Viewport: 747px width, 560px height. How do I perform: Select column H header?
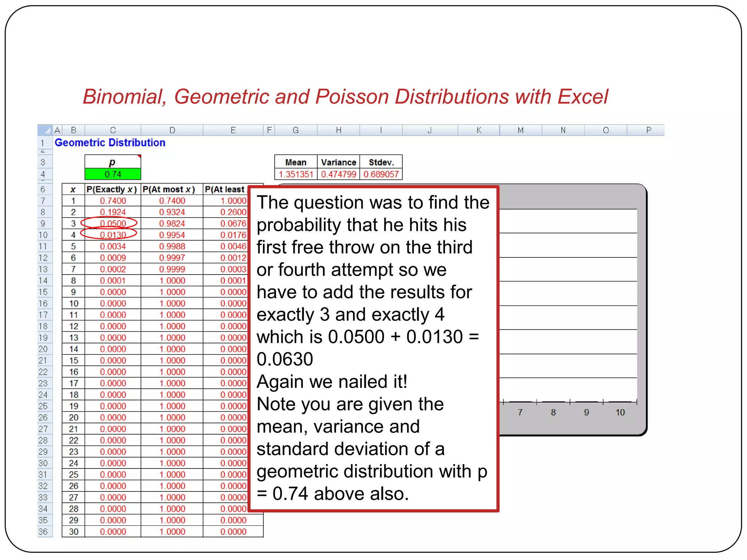tap(338, 130)
